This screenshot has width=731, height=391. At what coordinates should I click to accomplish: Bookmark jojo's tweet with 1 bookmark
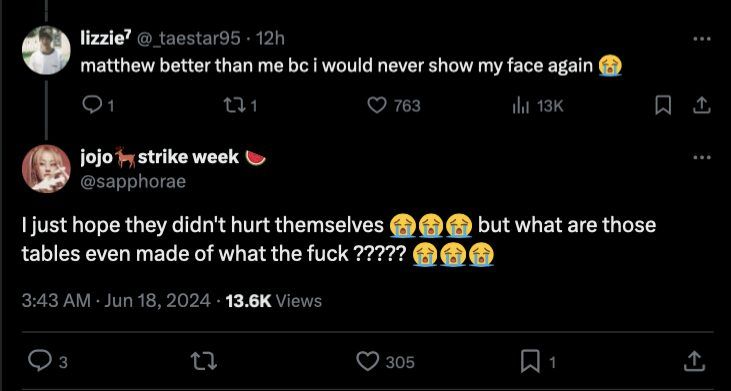click(538, 362)
